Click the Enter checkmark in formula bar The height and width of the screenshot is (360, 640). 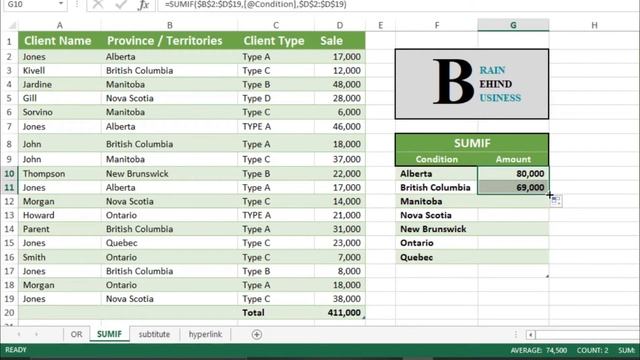121,4
